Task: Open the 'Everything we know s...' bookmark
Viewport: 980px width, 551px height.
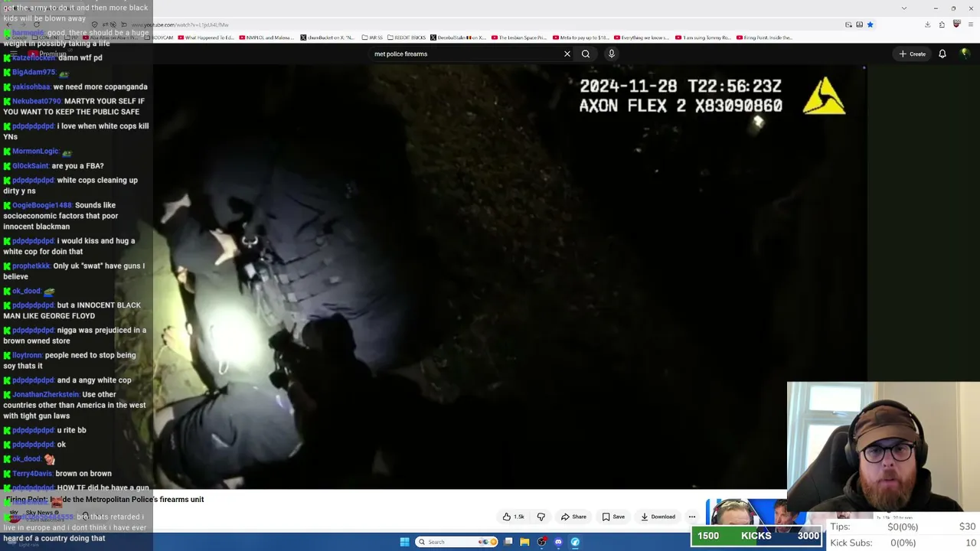Action: click(x=642, y=37)
